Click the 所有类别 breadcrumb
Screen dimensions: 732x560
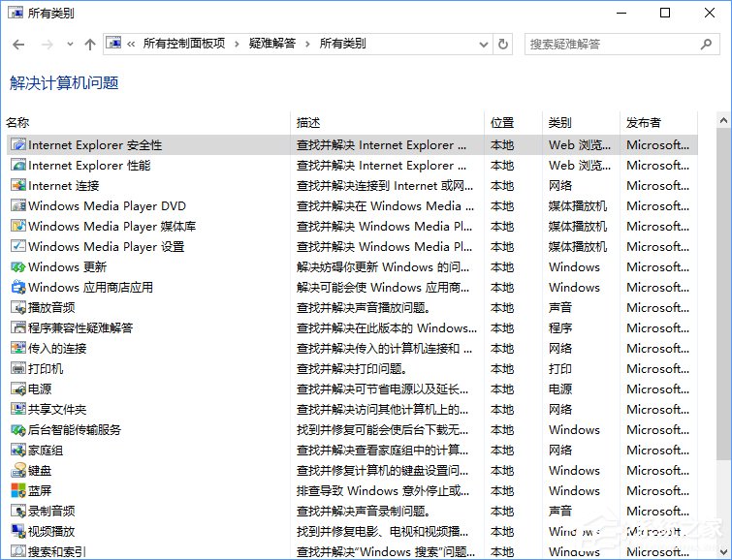(x=342, y=44)
